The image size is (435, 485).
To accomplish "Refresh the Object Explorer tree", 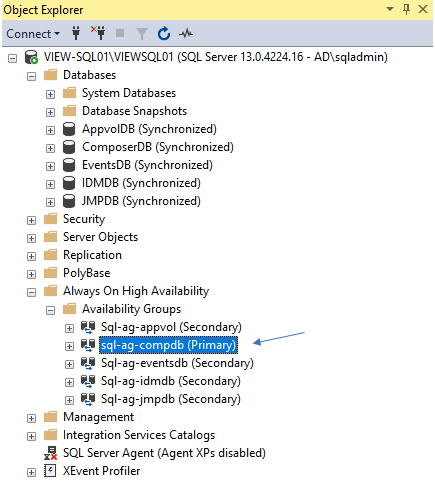I will point(164,33).
